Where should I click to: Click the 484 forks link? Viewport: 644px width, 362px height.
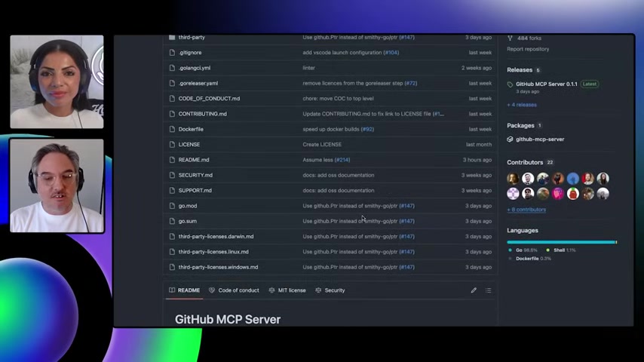pyautogui.click(x=529, y=38)
